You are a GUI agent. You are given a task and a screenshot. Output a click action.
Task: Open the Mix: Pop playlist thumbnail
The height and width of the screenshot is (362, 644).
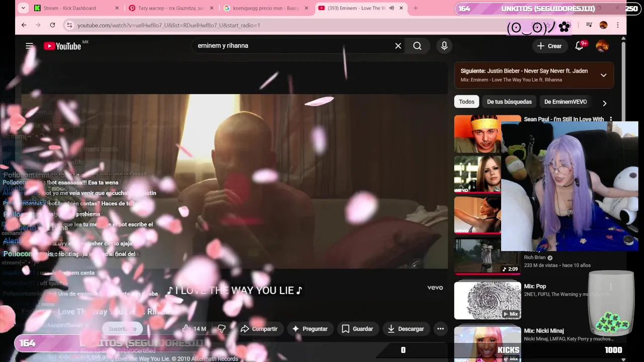(488, 301)
